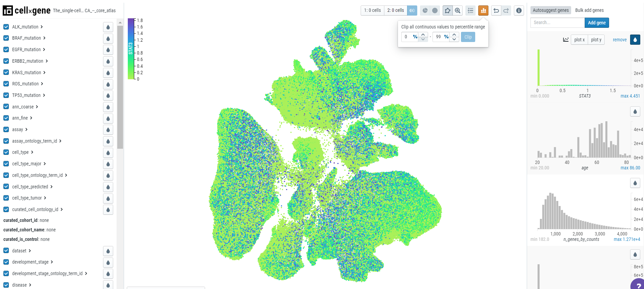Image resolution: width=644 pixels, height=289 pixels.
Task: Expand the development_stage category
Action: tap(52, 262)
